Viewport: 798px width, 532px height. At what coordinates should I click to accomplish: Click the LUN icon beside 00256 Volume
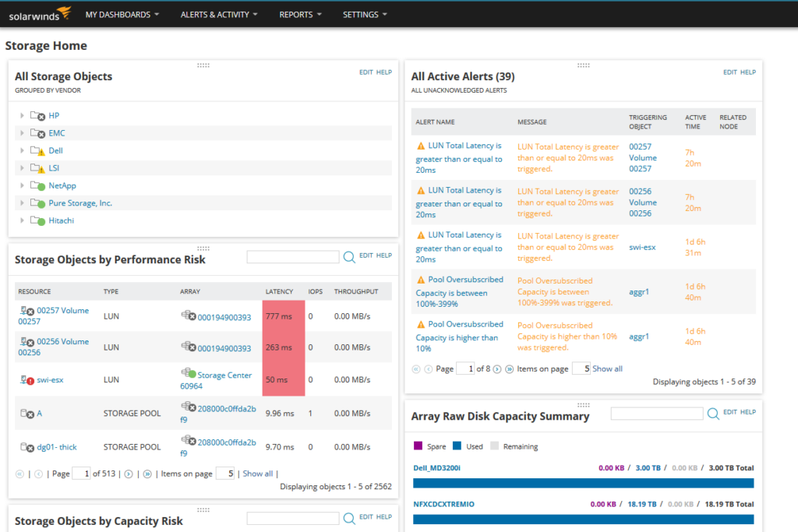pyautogui.click(x=27, y=342)
